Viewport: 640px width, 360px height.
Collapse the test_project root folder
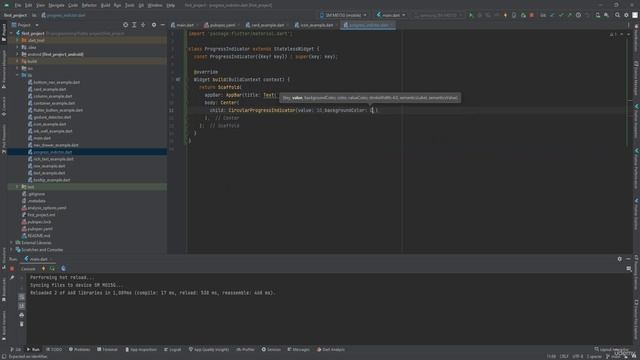[11, 33]
